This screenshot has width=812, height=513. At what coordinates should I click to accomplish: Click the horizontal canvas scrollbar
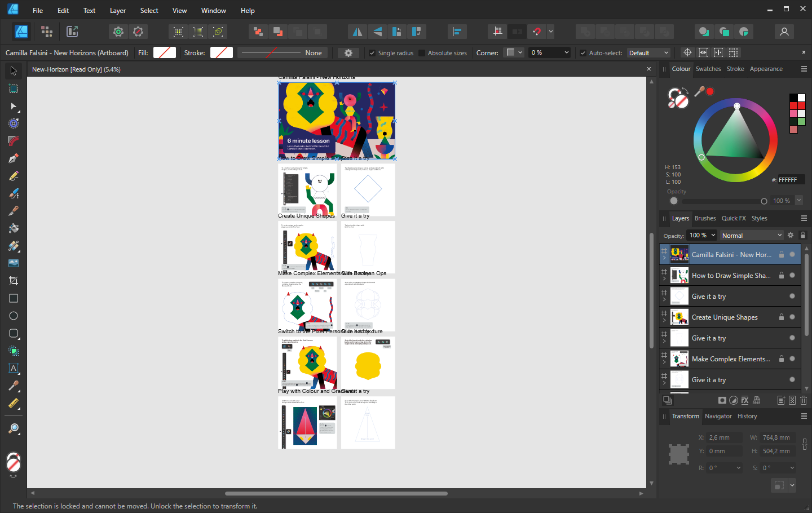[x=336, y=493]
